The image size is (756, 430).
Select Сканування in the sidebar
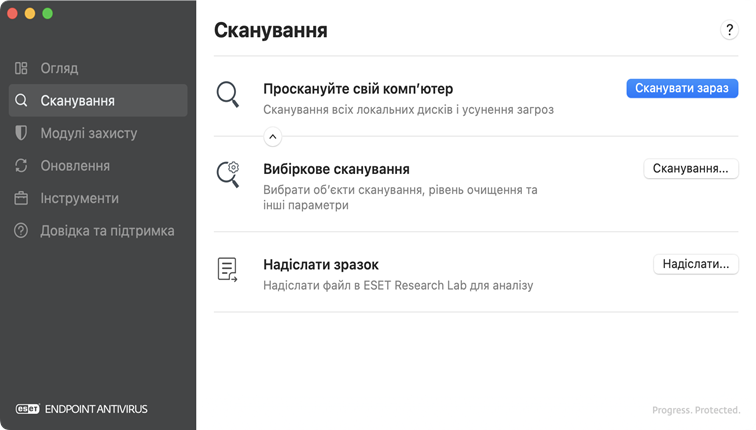click(x=98, y=100)
